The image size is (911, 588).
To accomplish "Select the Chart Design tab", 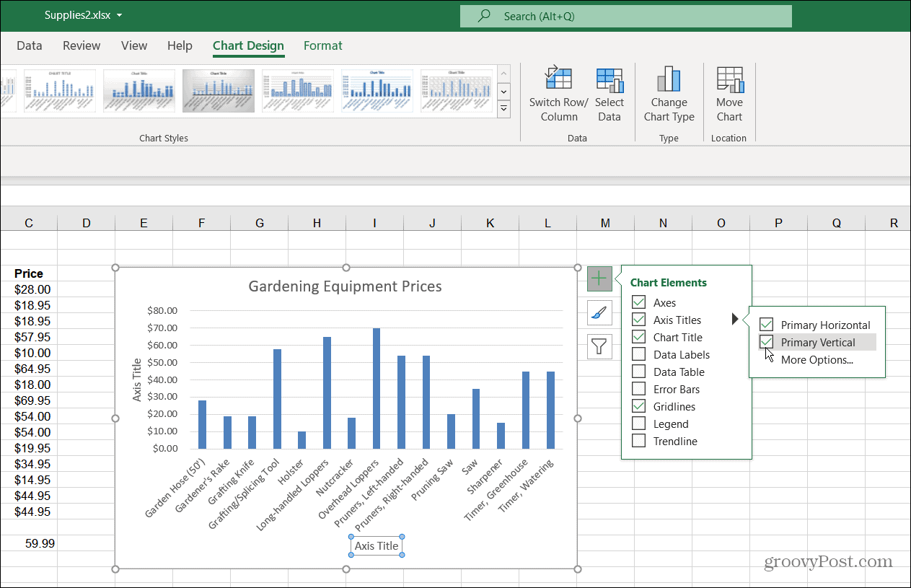I will 248,45.
